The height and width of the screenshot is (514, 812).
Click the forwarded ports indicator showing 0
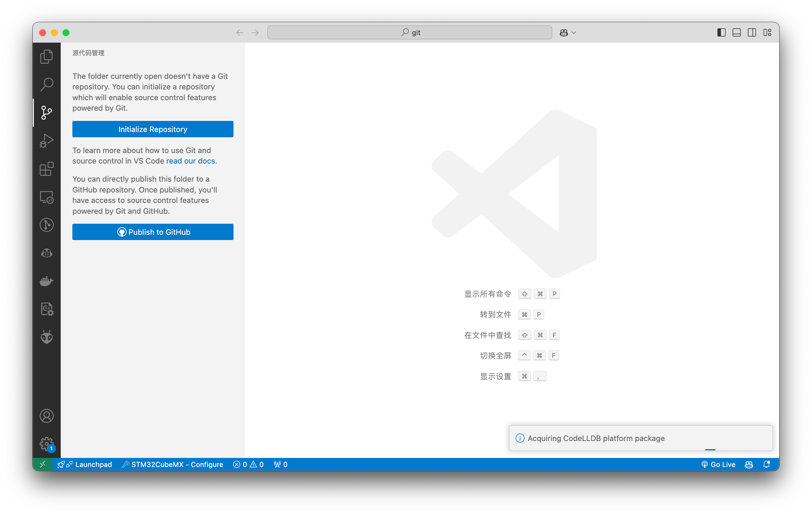coord(280,464)
